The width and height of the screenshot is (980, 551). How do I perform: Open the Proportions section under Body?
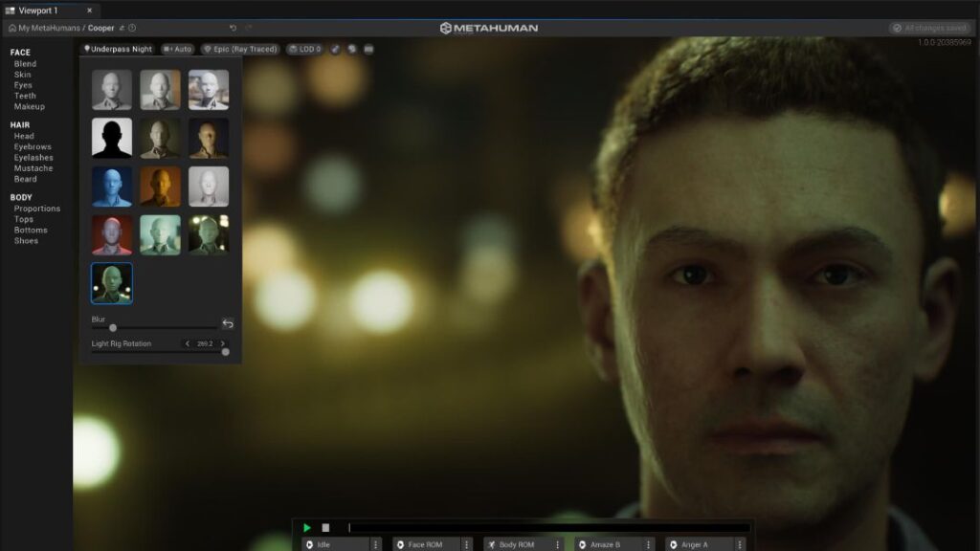tap(36, 208)
